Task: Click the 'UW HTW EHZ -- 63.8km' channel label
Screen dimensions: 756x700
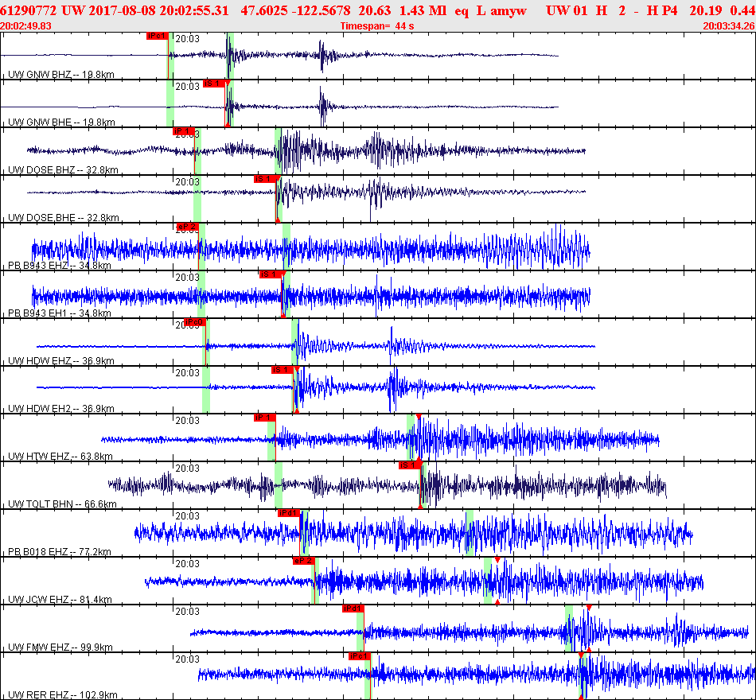Action: click(60, 456)
